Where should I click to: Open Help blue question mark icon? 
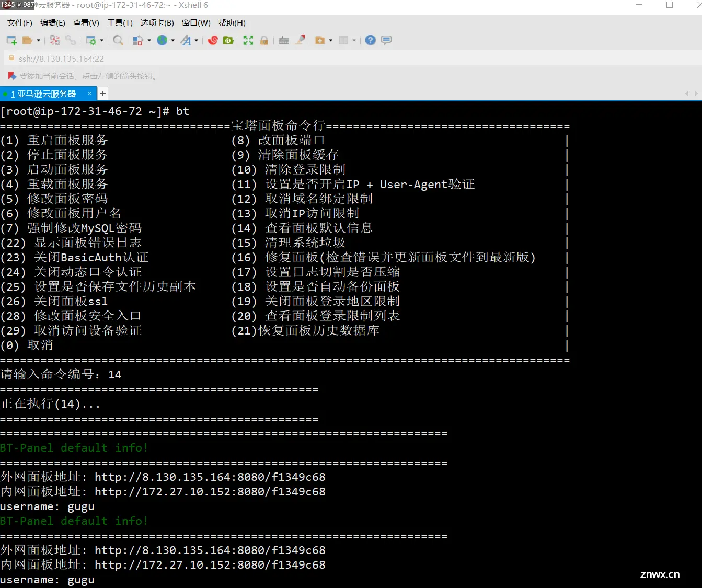click(370, 40)
